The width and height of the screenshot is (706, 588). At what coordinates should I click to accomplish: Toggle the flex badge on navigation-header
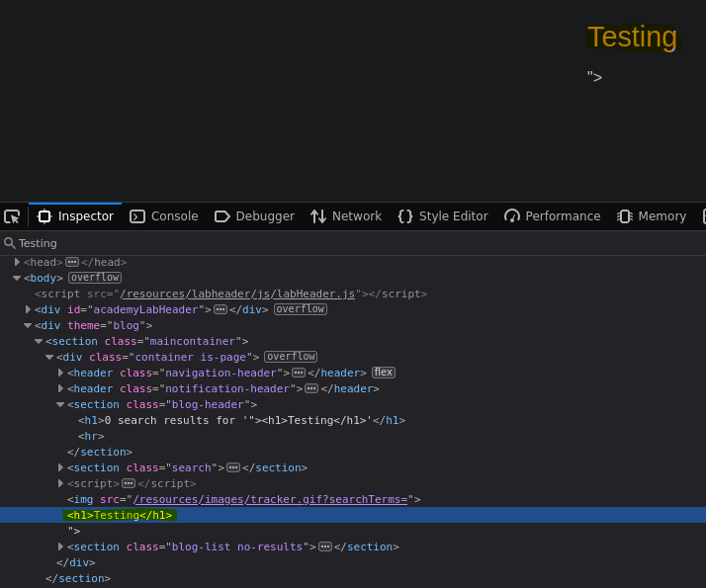pyautogui.click(x=384, y=373)
